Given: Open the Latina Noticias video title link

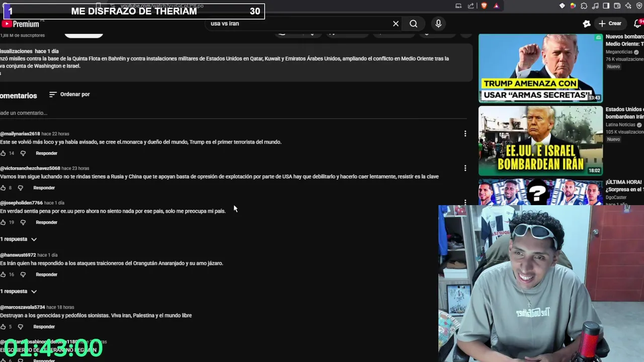Looking at the screenshot, I should click(624, 113).
